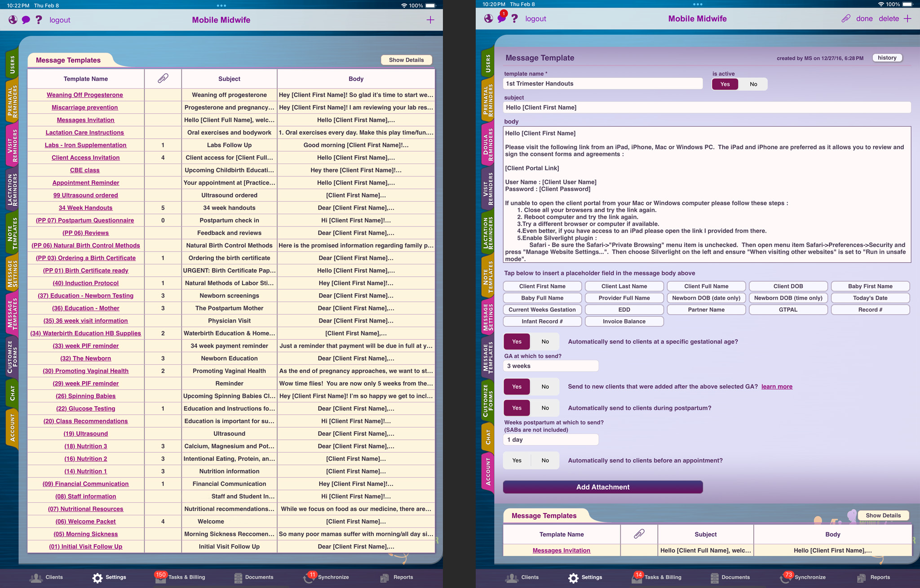The image size is (920, 588).
Task: Choose No for send to new clients
Action: click(x=545, y=386)
